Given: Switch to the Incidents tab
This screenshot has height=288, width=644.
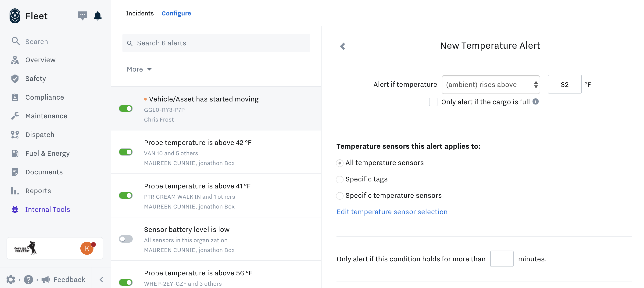Looking at the screenshot, I should [140, 13].
